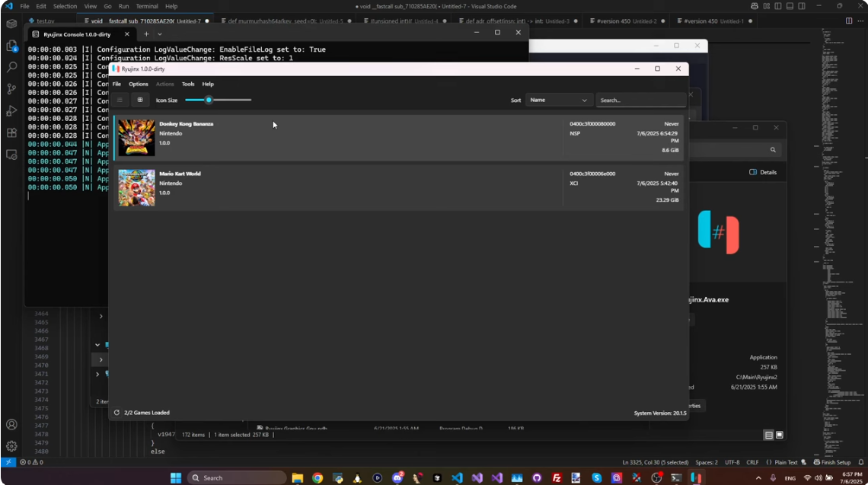
Task: Open the Ryujinx File menu
Action: point(116,84)
